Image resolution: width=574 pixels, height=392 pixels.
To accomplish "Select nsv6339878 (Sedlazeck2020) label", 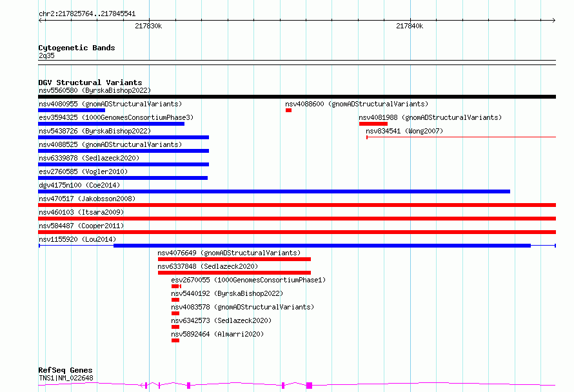I will 89,158.
